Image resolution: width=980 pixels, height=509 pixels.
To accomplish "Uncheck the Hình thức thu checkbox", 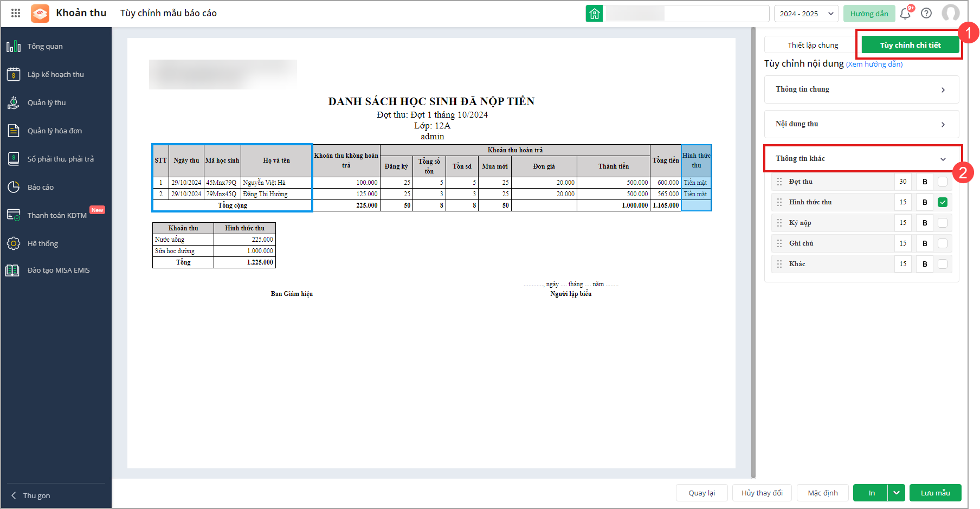I will 943,202.
